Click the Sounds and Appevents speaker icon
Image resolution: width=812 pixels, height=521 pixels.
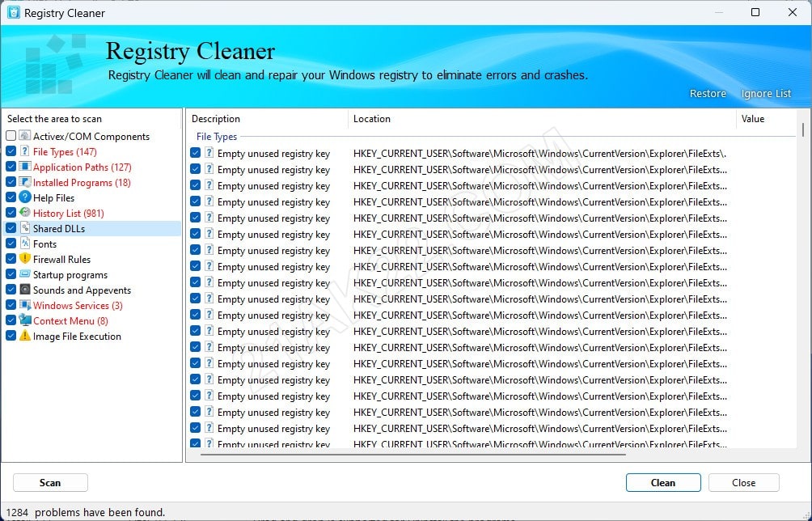click(x=25, y=290)
